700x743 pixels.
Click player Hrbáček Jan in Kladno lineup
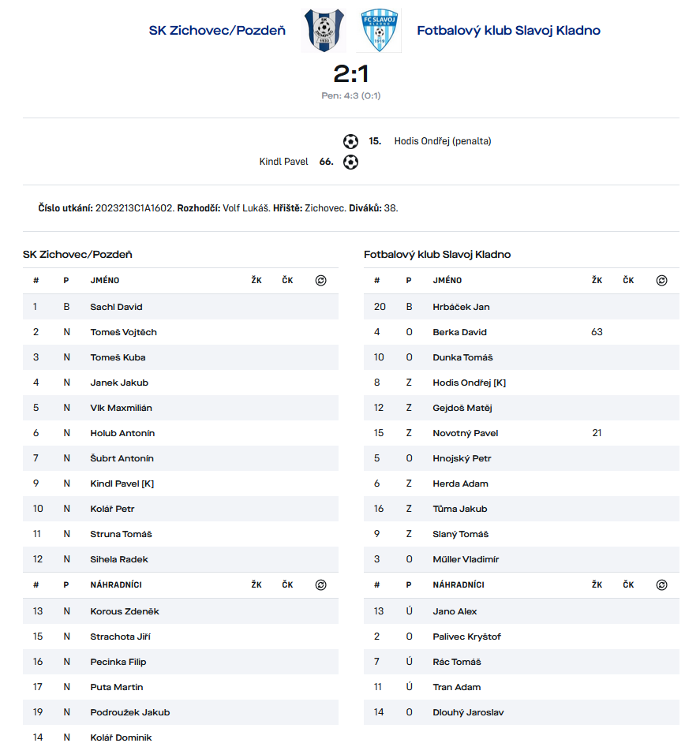461,308
